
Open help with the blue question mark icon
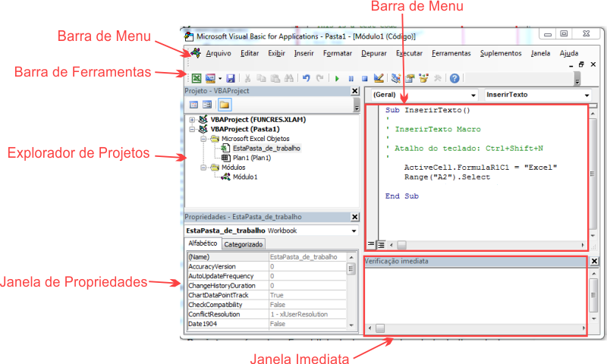point(454,78)
